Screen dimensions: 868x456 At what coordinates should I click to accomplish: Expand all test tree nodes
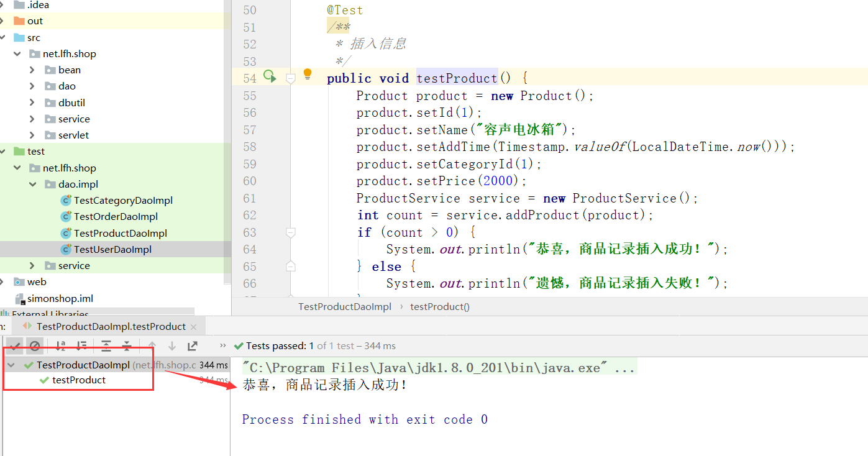[106, 346]
